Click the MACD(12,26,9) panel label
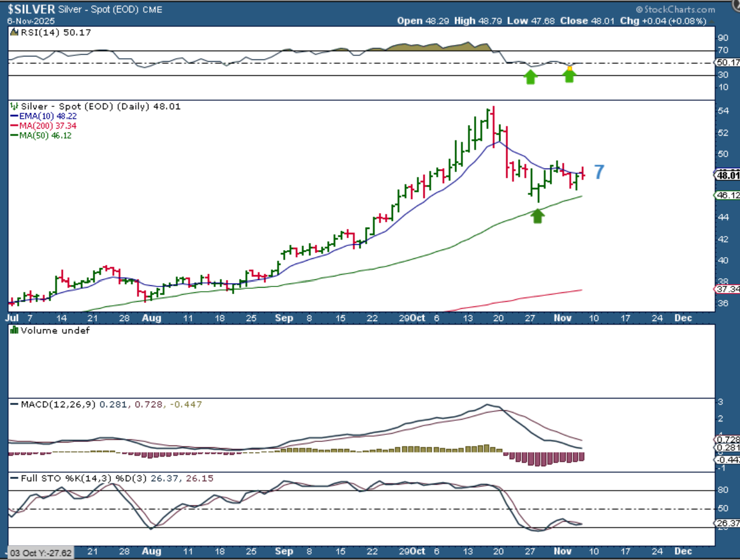The height and width of the screenshot is (560, 740). point(58,404)
